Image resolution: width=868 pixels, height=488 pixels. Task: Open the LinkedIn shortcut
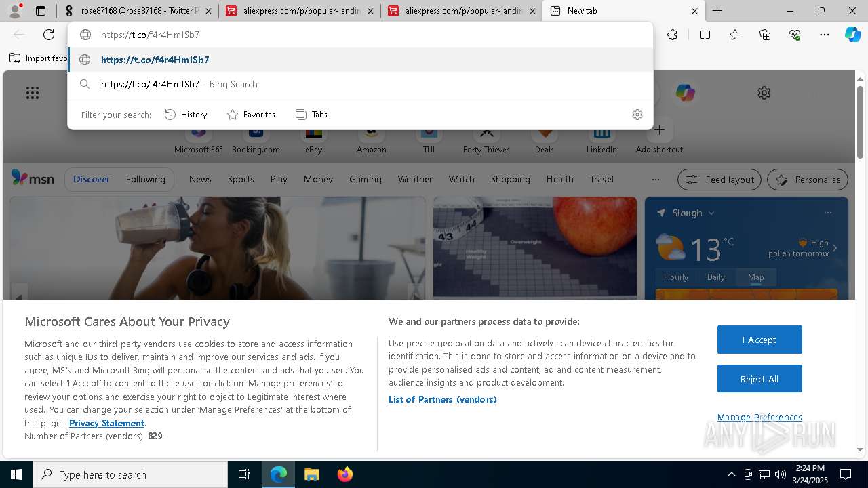click(x=601, y=139)
